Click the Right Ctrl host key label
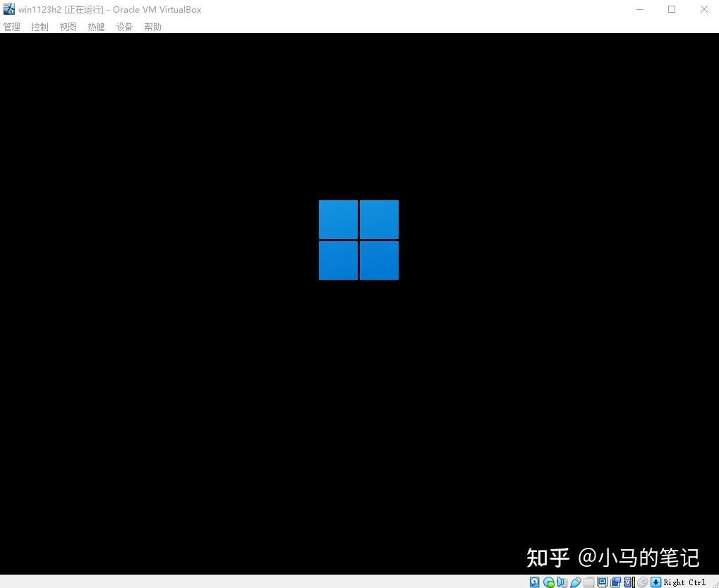 tap(683, 582)
